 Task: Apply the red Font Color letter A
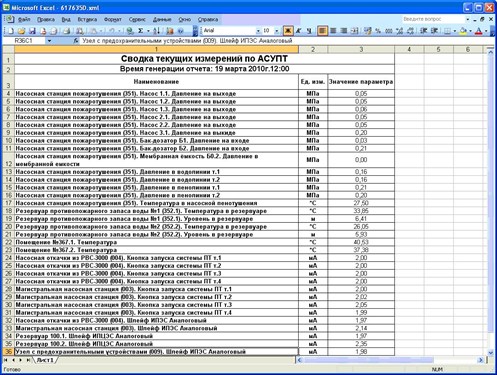coord(479,31)
